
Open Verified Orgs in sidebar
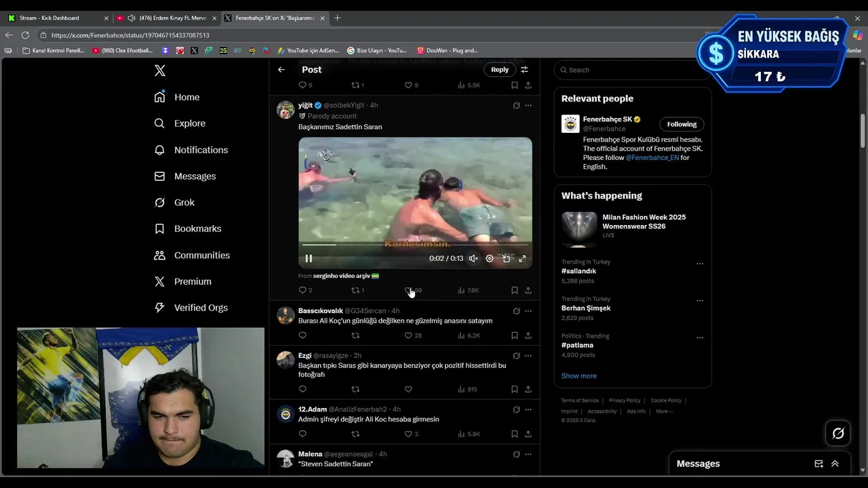pos(191,308)
